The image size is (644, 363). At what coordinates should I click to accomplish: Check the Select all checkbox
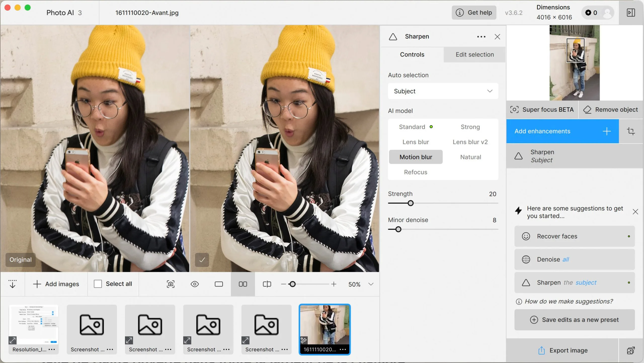point(98,284)
